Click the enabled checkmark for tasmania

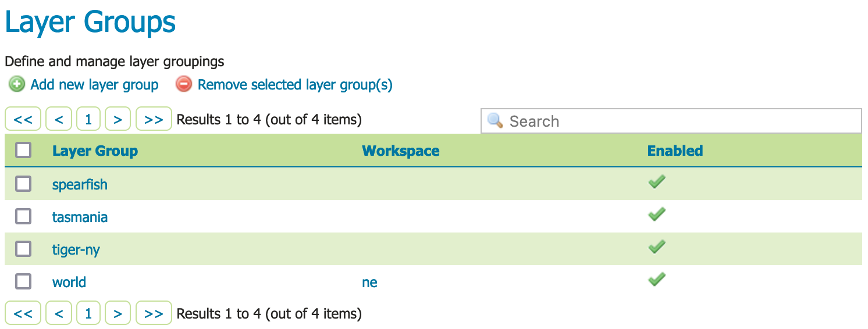(x=657, y=215)
